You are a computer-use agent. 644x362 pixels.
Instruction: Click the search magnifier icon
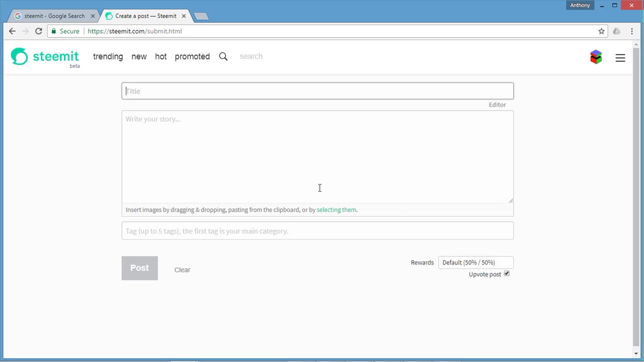(x=223, y=56)
